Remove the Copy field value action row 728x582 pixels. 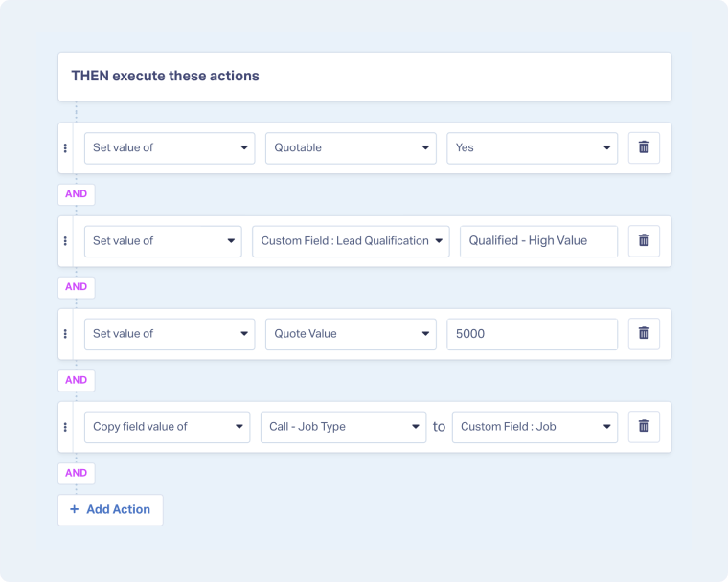pos(644,426)
